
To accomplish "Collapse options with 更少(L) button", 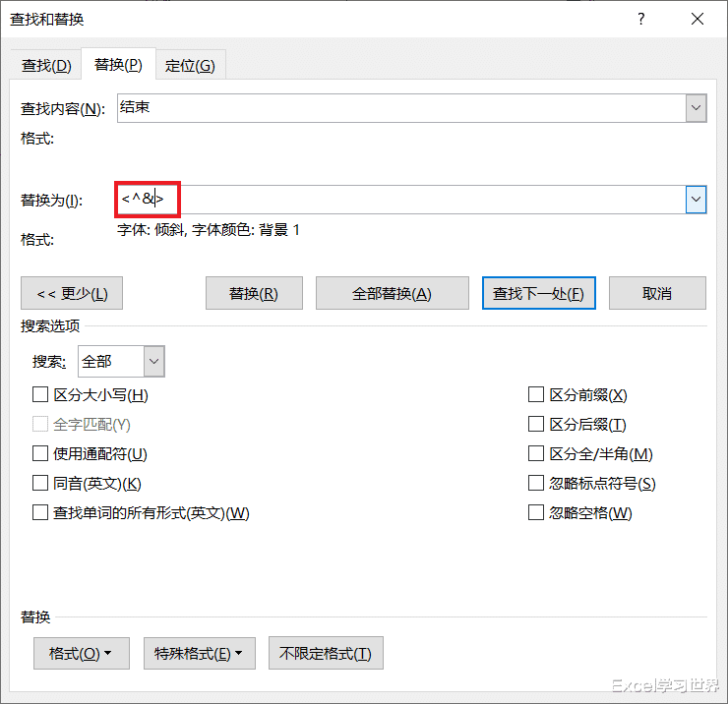I will 72,293.
